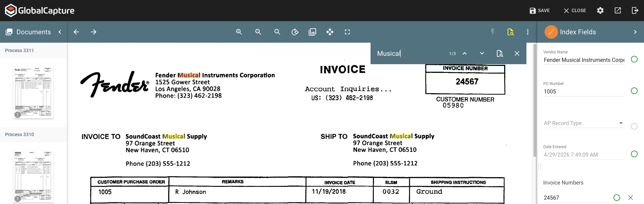Zoom out of the document
The image size is (644, 204).
pyautogui.click(x=258, y=32)
